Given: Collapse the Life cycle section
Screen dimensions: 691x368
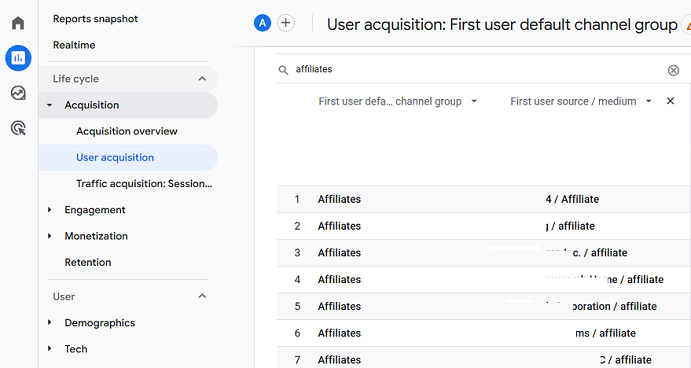Looking at the screenshot, I should [202, 79].
